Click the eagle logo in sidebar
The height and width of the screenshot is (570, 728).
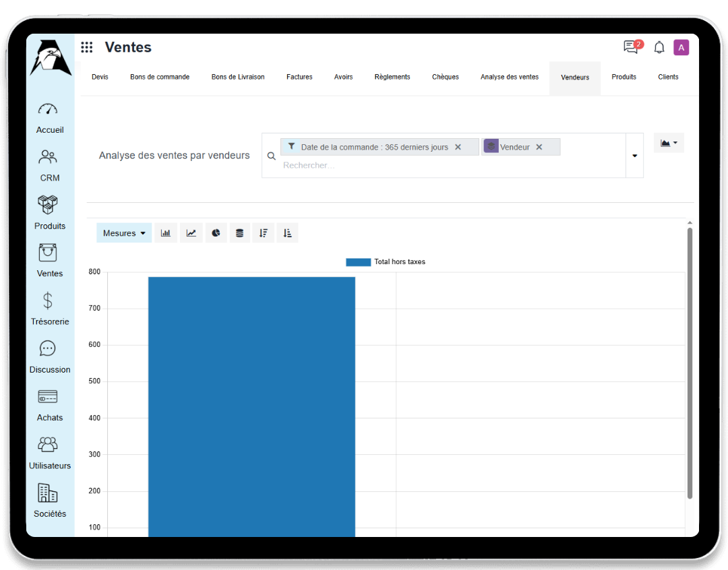[51, 57]
